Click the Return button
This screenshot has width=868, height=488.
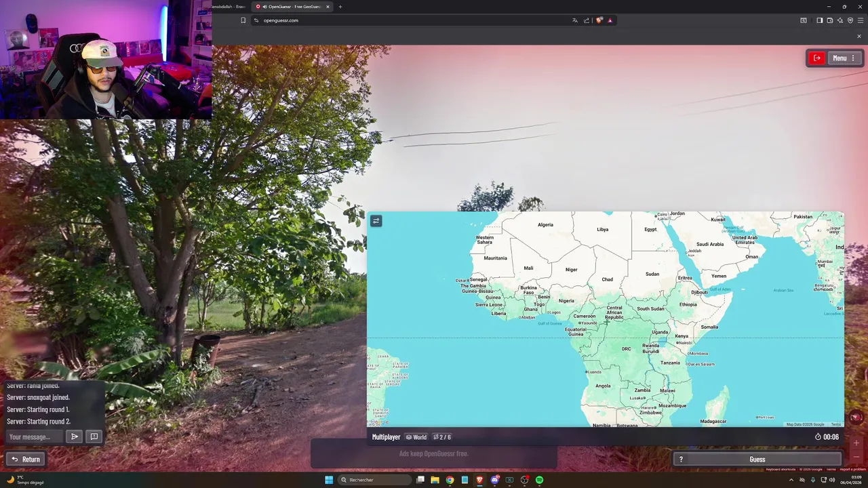click(26, 460)
